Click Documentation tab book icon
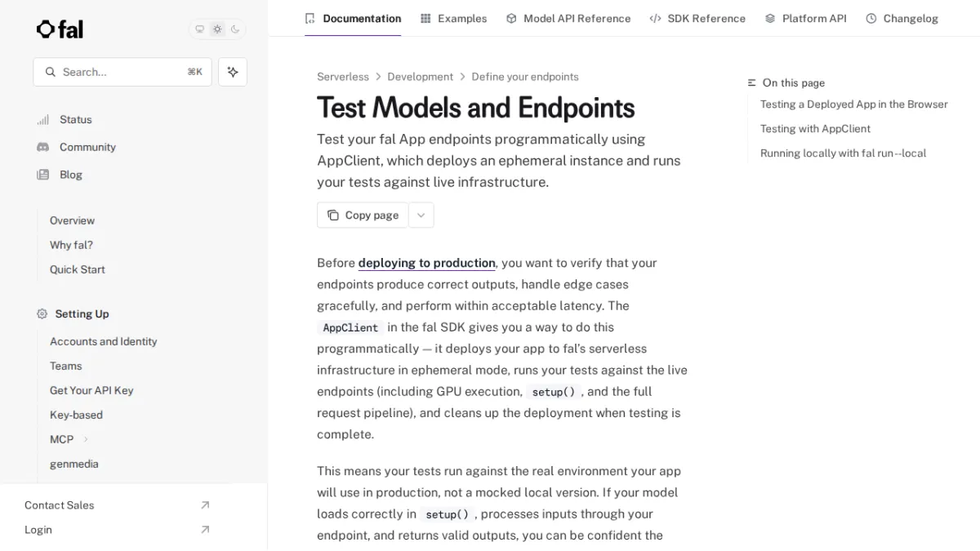Image resolution: width=980 pixels, height=551 pixels. click(310, 18)
